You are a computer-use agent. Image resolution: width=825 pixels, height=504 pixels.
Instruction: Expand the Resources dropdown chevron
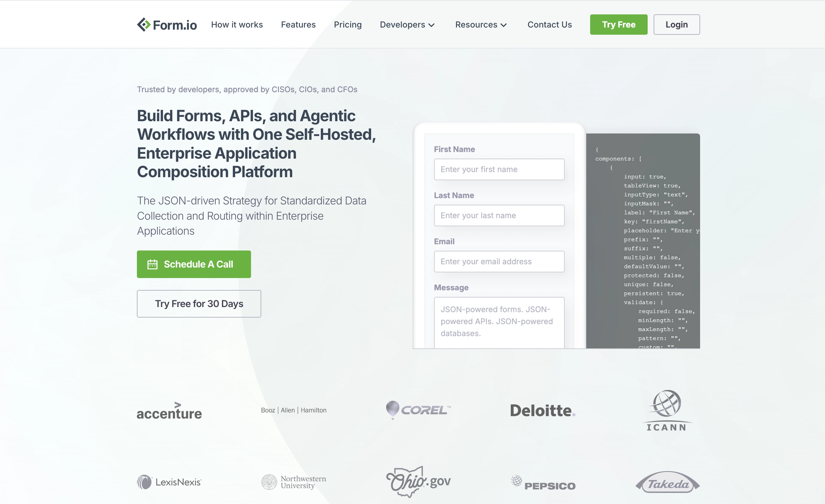[x=504, y=25]
